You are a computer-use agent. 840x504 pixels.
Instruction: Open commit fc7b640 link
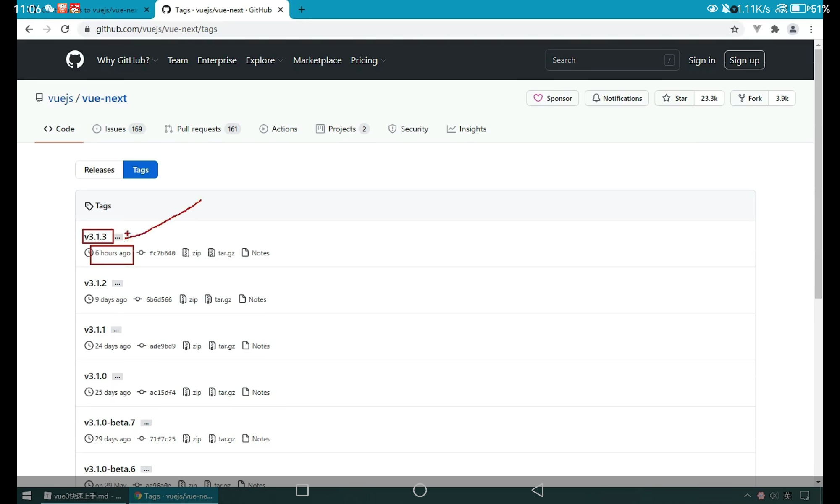(x=162, y=253)
